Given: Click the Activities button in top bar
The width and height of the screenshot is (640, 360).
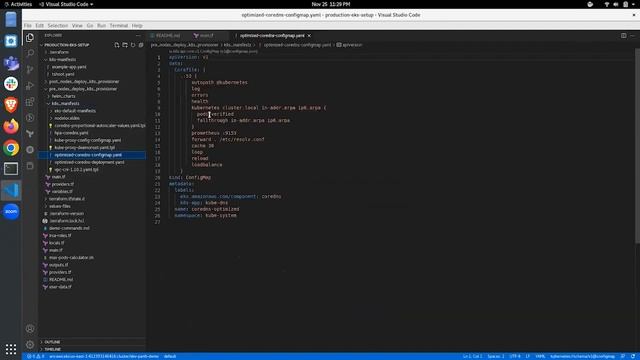Looking at the screenshot, I should coord(18,4).
